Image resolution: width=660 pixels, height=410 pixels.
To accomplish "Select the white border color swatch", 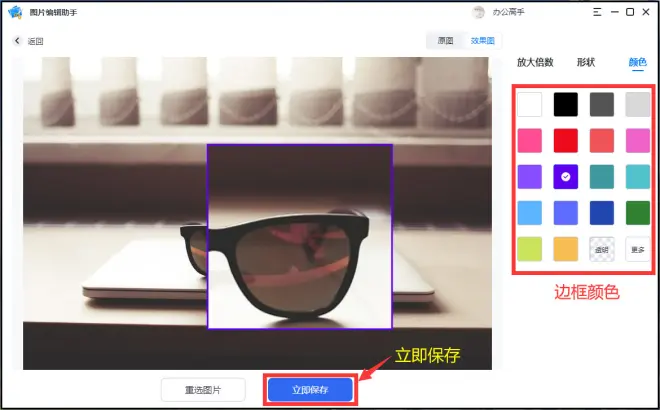I will (530, 104).
